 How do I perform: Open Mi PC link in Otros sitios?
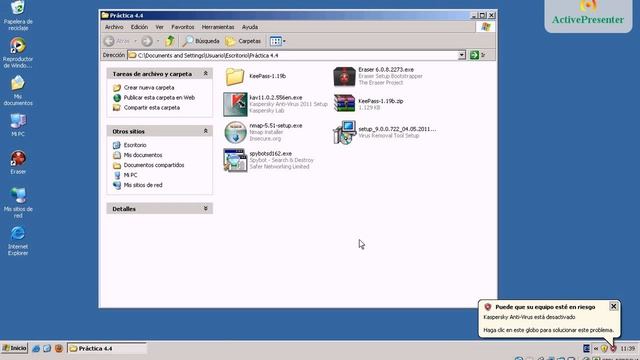tap(130, 175)
